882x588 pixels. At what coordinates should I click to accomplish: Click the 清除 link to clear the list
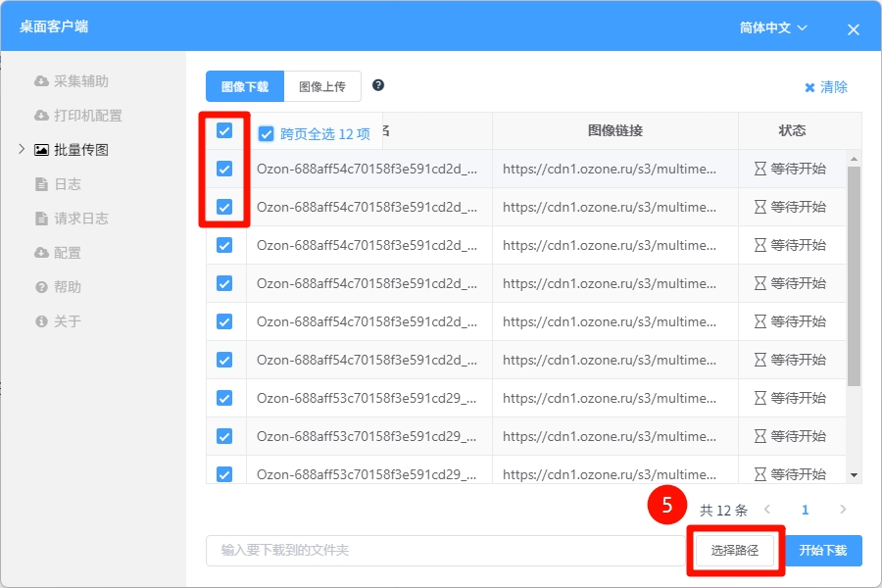(826, 87)
